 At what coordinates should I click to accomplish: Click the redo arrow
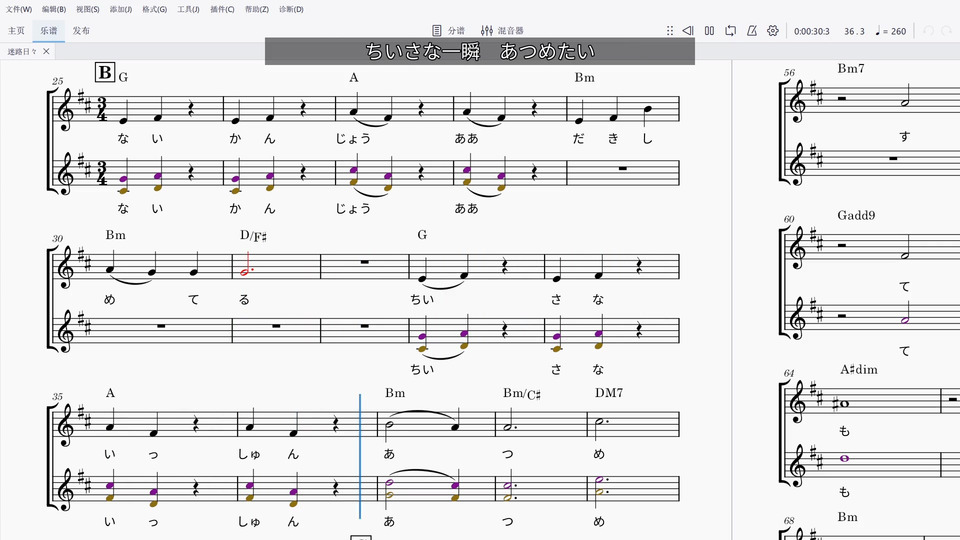click(x=947, y=31)
